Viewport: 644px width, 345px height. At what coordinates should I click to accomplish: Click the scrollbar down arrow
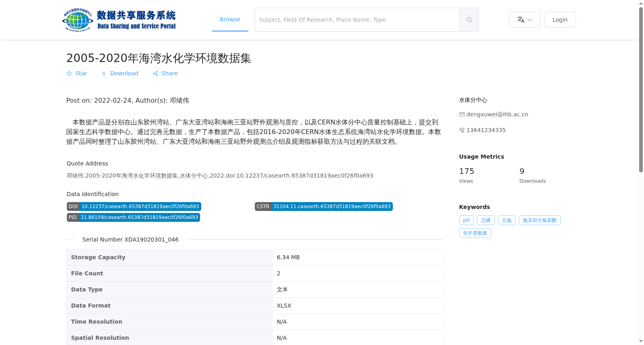tap(641, 341)
